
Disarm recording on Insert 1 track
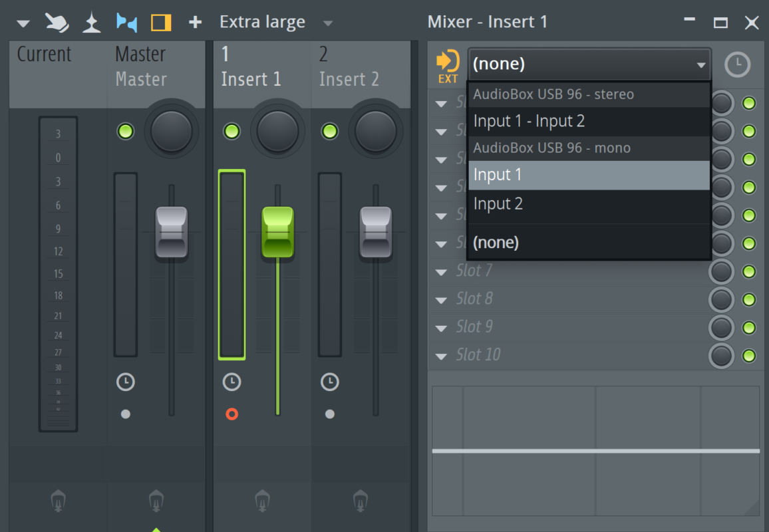pyautogui.click(x=231, y=414)
